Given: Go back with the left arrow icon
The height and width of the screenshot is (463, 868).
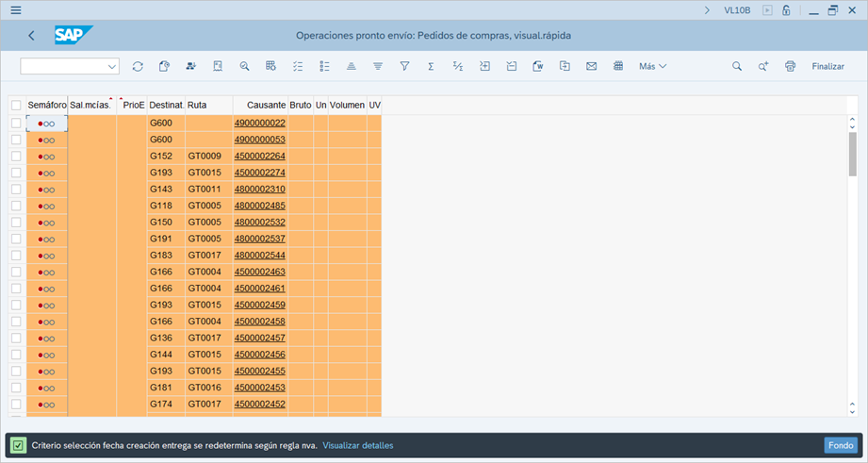Looking at the screenshot, I should click(31, 36).
